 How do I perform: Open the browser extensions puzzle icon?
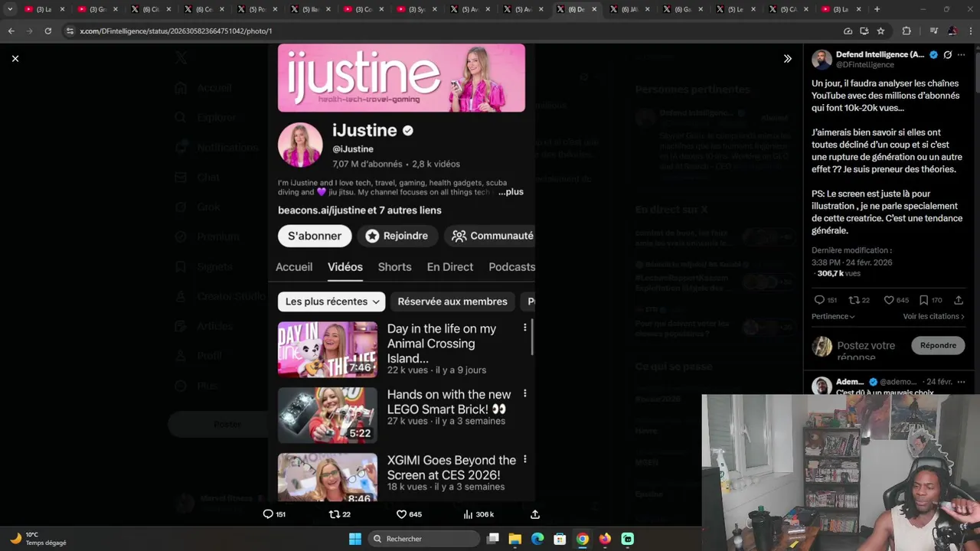click(906, 31)
